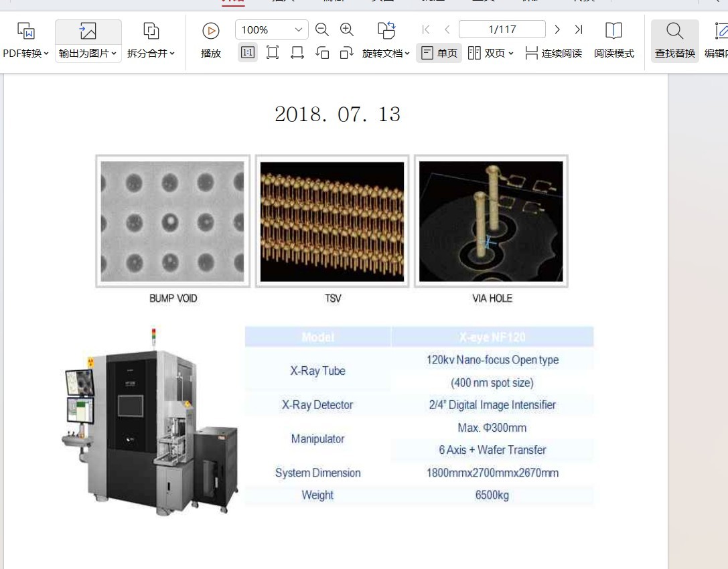Click the zoom out magnifier icon
This screenshot has height=569, width=728.
pyautogui.click(x=321, y=29)
